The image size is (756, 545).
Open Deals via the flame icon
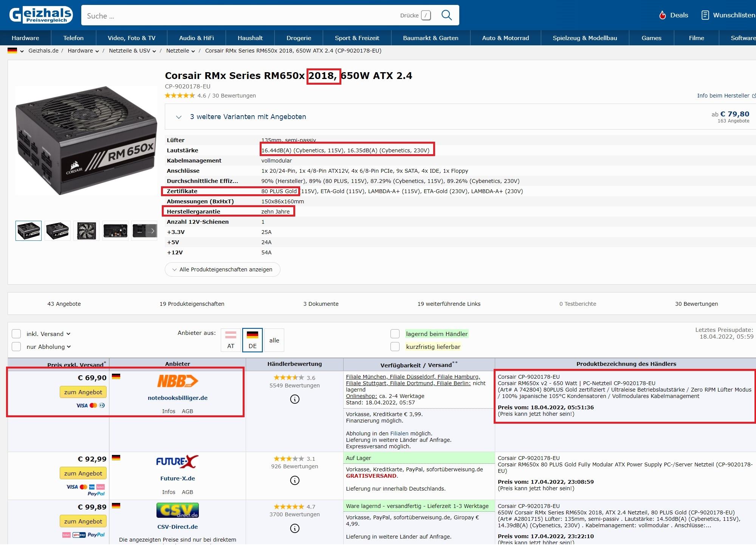pos(662,15)
